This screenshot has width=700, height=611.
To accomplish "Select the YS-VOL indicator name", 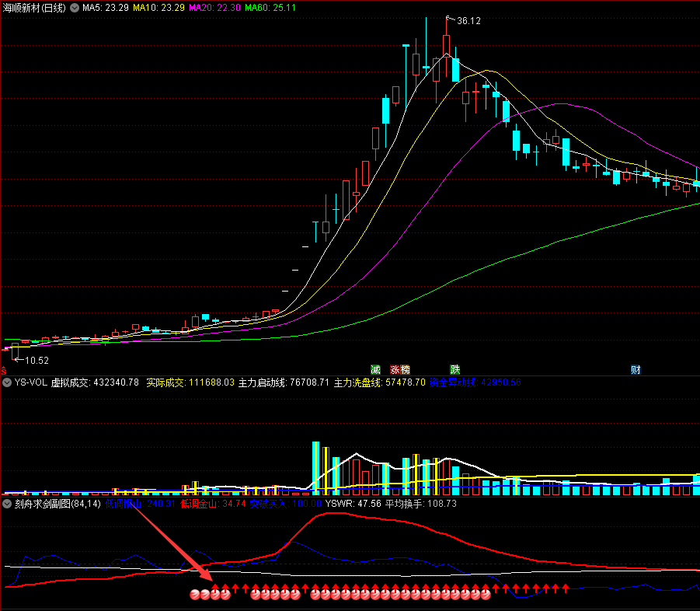I will click(31, 382).
